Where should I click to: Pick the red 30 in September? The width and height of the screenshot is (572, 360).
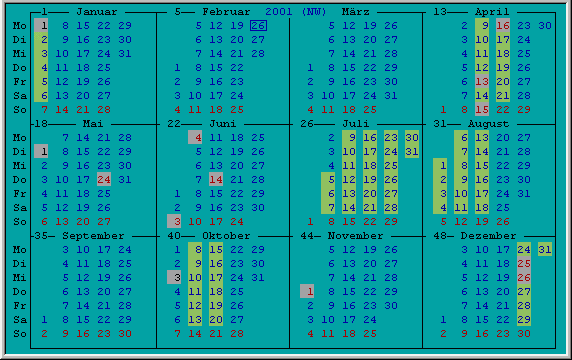pos(125,333)
